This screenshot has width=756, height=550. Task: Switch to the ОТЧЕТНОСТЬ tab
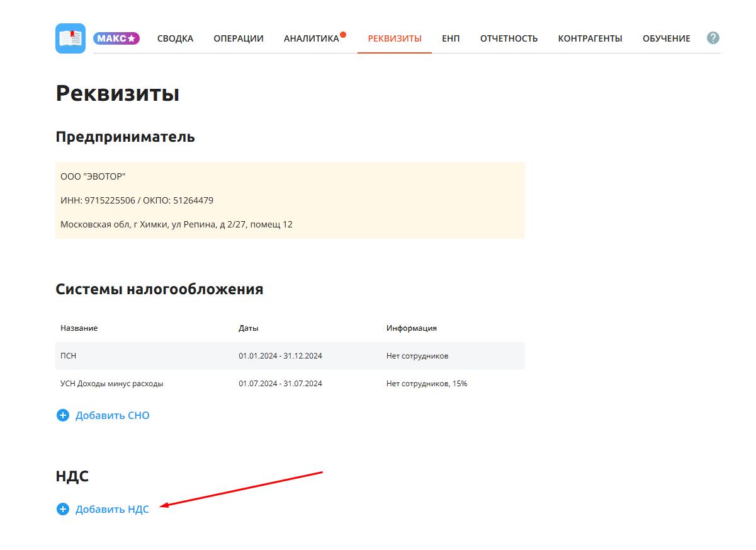(509, 38)
